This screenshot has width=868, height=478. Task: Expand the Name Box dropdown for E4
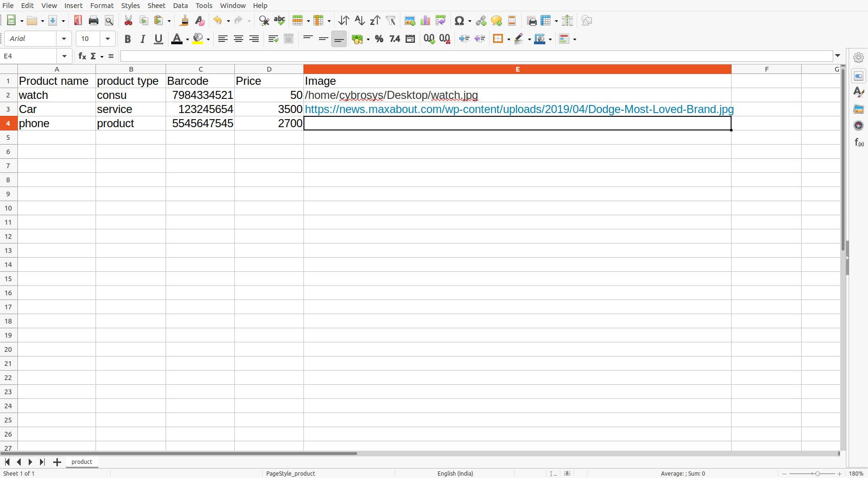pos(64,57)
